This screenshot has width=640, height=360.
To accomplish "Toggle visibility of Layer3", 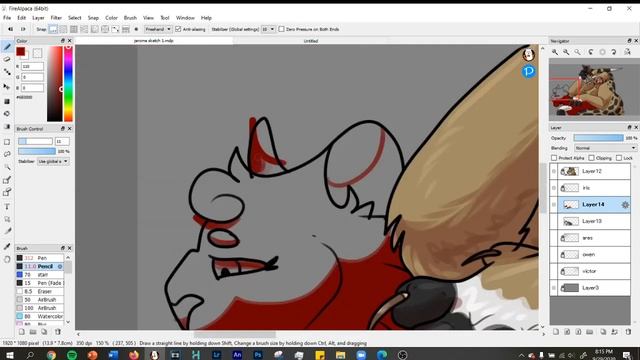I will coord(554,288).
